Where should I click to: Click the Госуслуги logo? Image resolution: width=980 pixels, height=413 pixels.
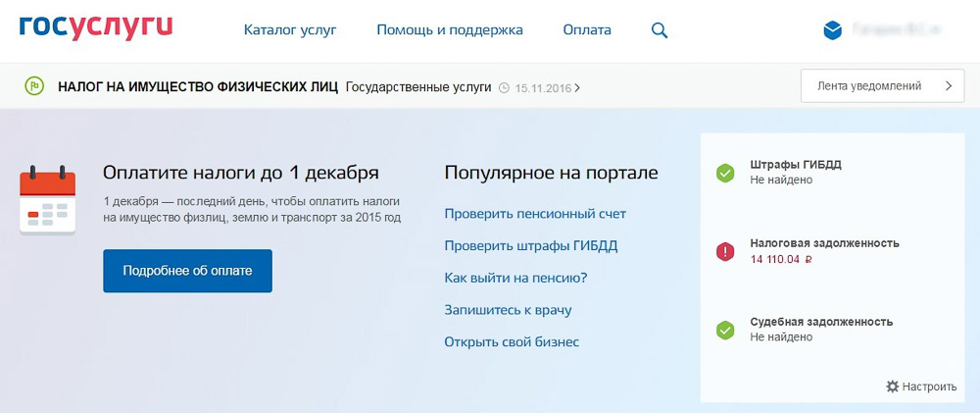(x=95, y=28)
